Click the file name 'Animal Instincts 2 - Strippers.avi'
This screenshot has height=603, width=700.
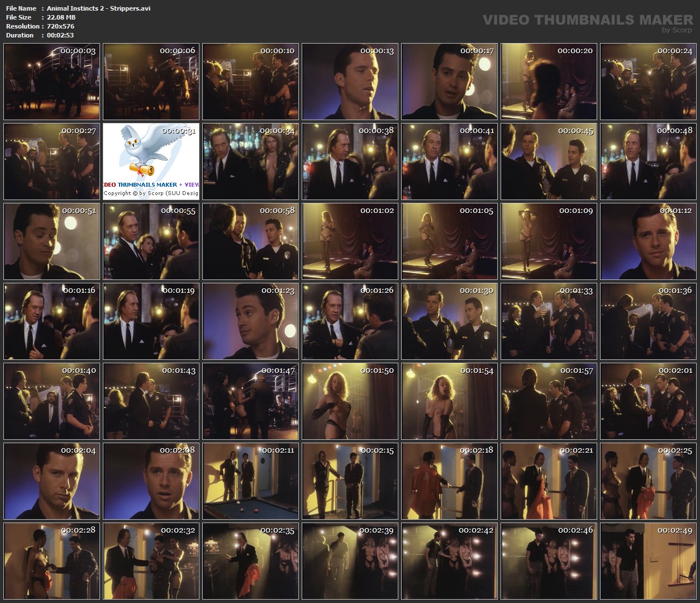[x=98, y=8]
